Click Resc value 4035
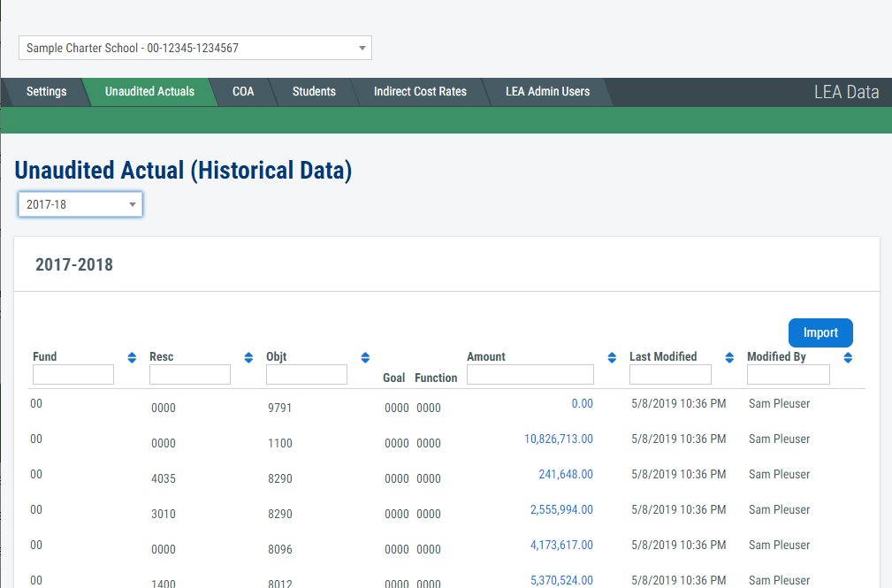892x588 pixels. pos(164,478)
